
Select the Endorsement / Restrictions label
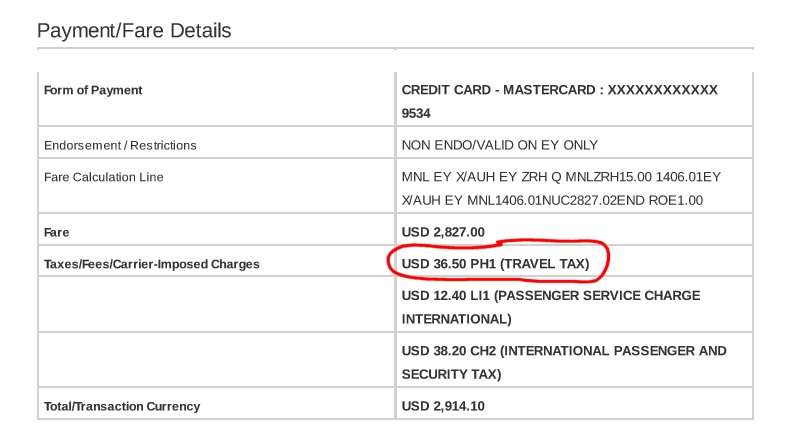(x=120, y=145)
